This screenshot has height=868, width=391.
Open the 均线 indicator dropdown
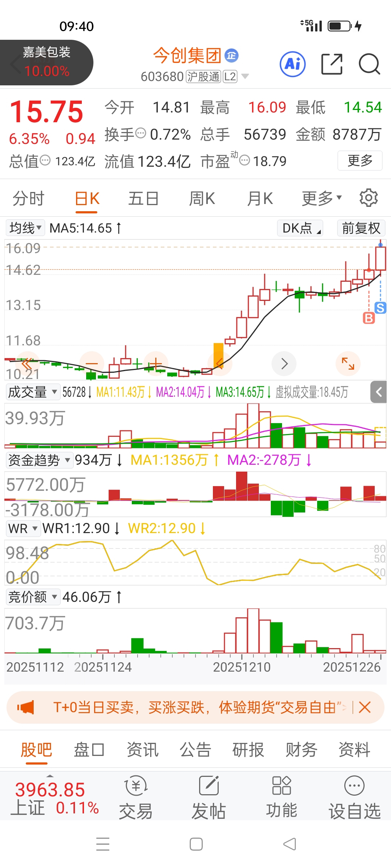[x=25, y=228]
